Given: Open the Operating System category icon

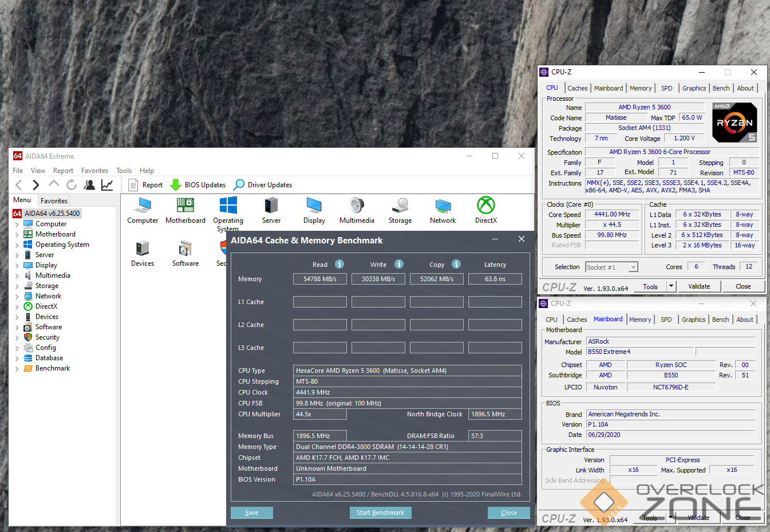Looking at the screenshot, I should click(x=228, y=213).
